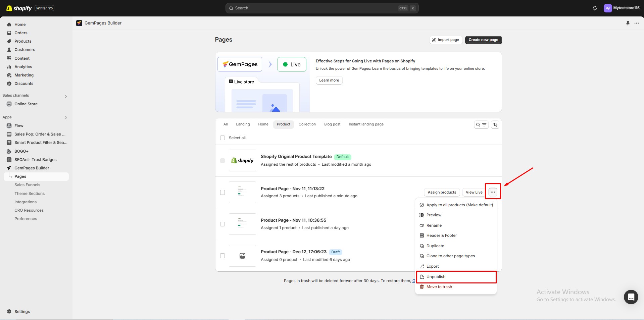Choose Unpublish from the context menu
Screen dimensions: 644x320
tap(436, 277)
